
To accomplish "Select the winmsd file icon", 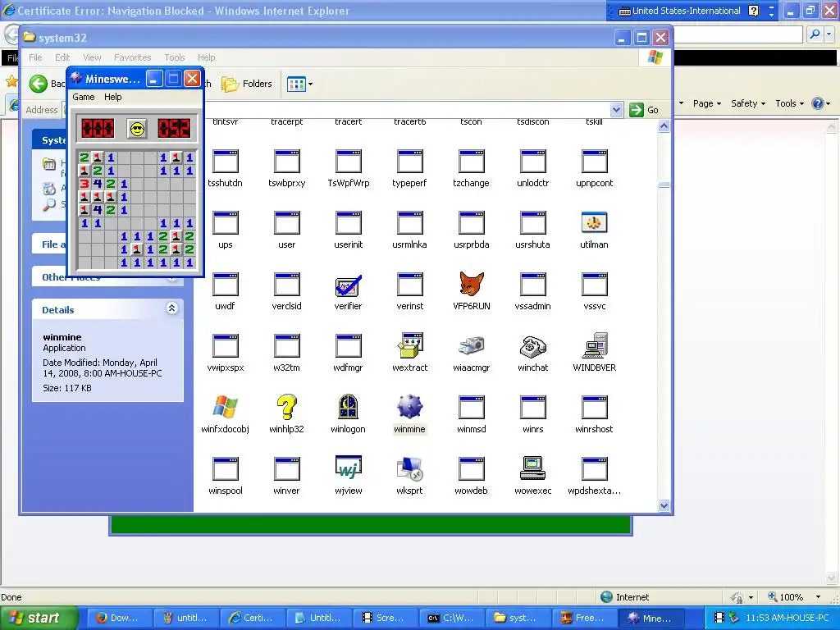I will click(472, 408).
